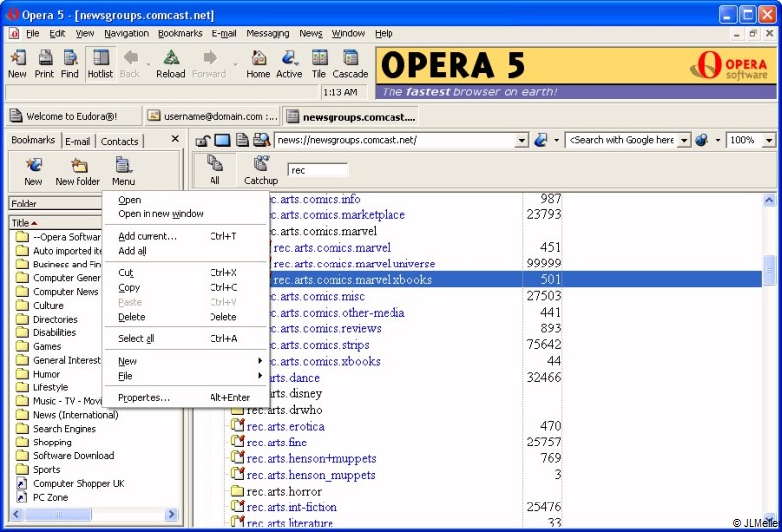The width and height of the screenshot is (782, 532).
Task: Click the Go icon after address field
Action: (541, 140)
